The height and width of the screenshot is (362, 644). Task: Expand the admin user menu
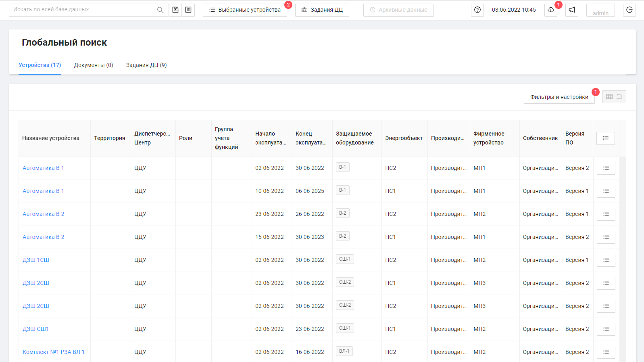[600, 10]
